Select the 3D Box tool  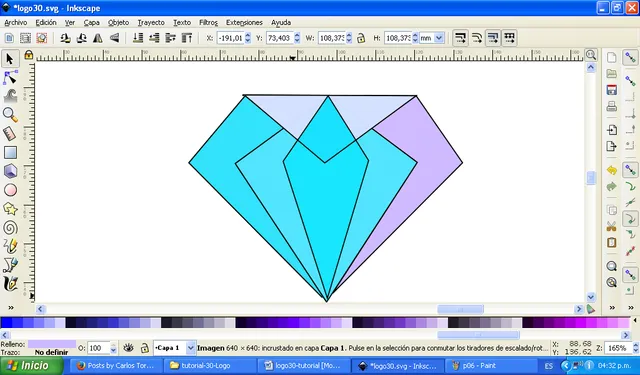pos(10,171)
